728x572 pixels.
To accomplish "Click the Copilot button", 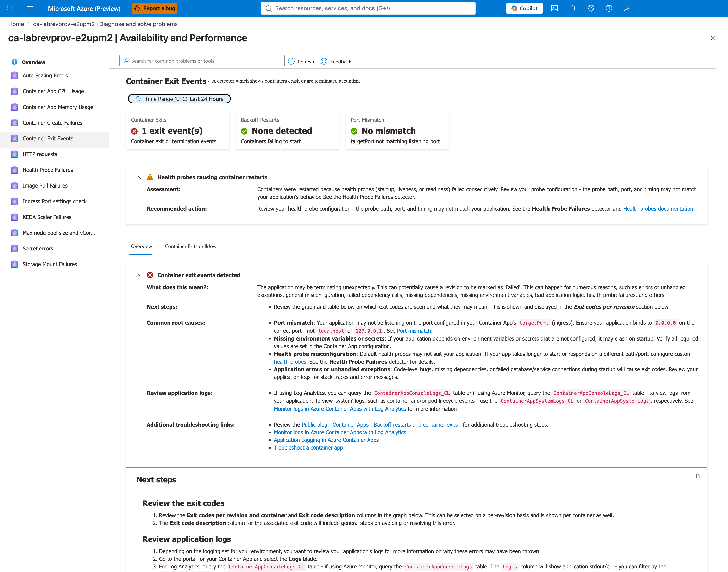I will point(524,8).
